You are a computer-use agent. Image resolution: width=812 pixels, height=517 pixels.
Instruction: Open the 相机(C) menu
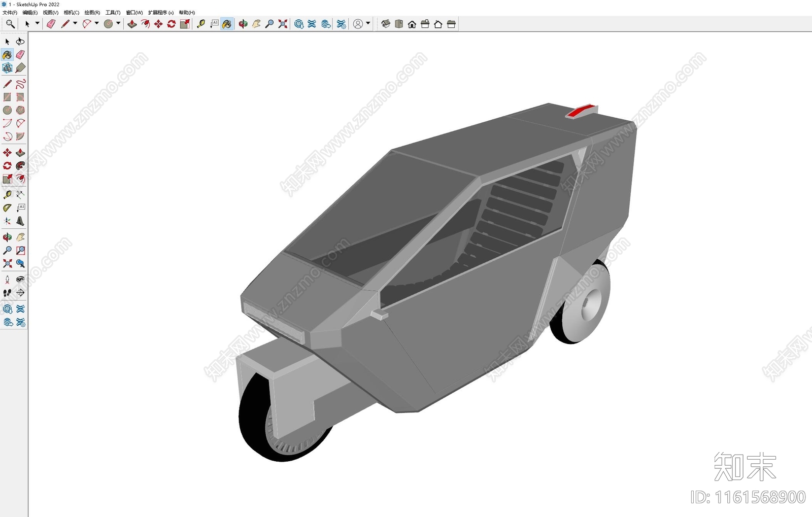(72, 13)
